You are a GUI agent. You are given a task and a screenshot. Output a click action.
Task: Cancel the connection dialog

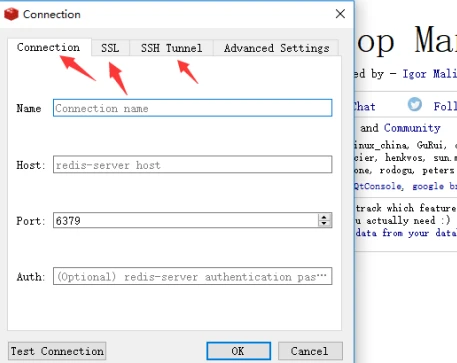[310, 351]
